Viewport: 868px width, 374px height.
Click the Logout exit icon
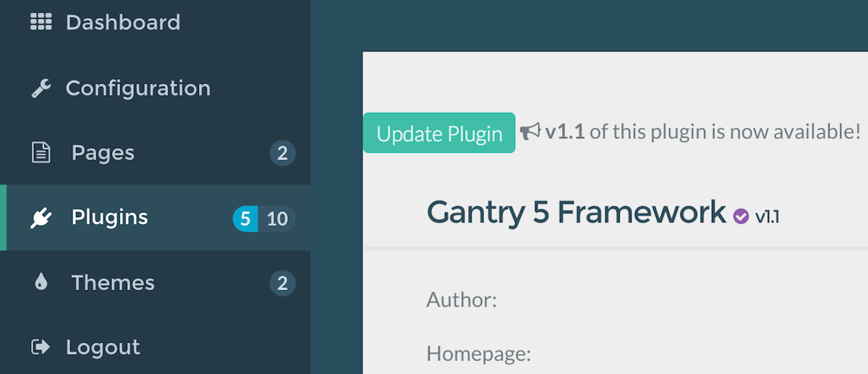(41, 347)
